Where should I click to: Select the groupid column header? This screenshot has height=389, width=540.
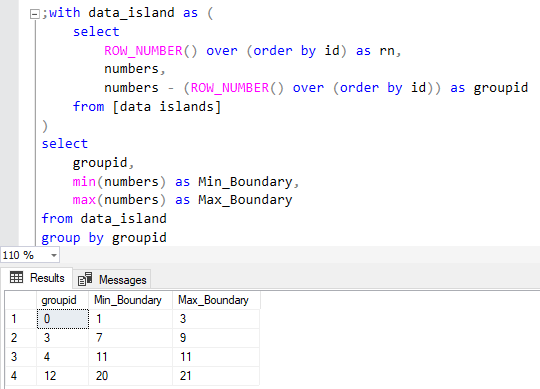click(x=63, y=300)
